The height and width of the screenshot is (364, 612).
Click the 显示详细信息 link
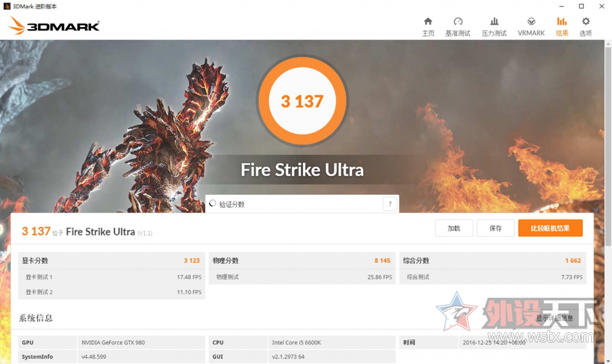click(x=554, y=318)
